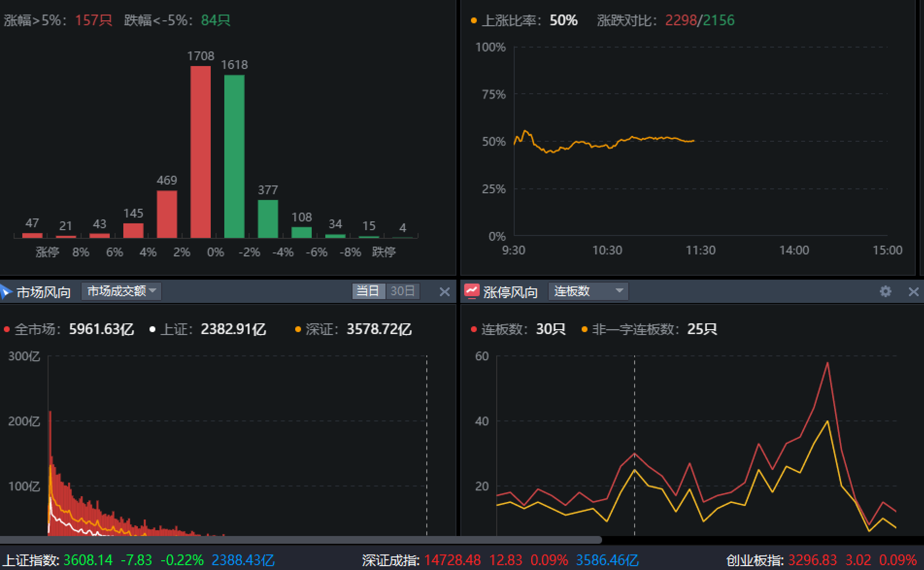Select the 深证成指 entry in status bar
Image resolution: width=924 pixels, height=570 pixels.
coord(391,560)
